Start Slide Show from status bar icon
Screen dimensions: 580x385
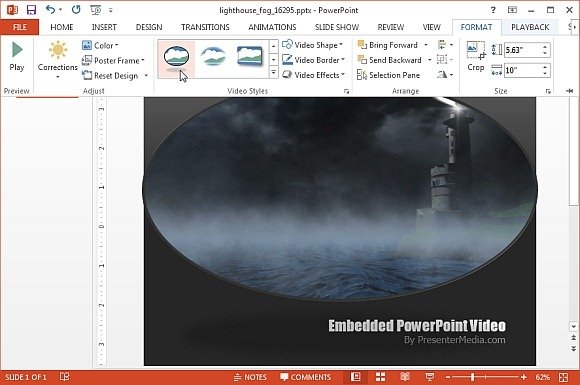[429, 377]
